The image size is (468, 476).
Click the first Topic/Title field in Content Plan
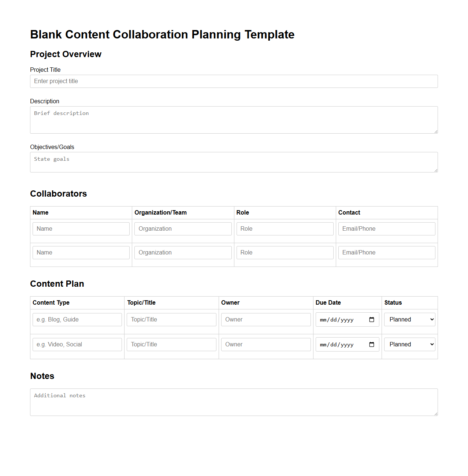[171, 319]
